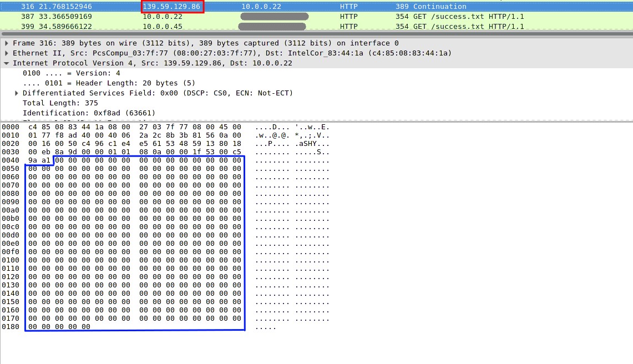Image resolution: width=633 pixels, height=364 pixels.
Task: Expand the Differentiated Services Field details
Action: pyautogui.click(x=16, y=93)
